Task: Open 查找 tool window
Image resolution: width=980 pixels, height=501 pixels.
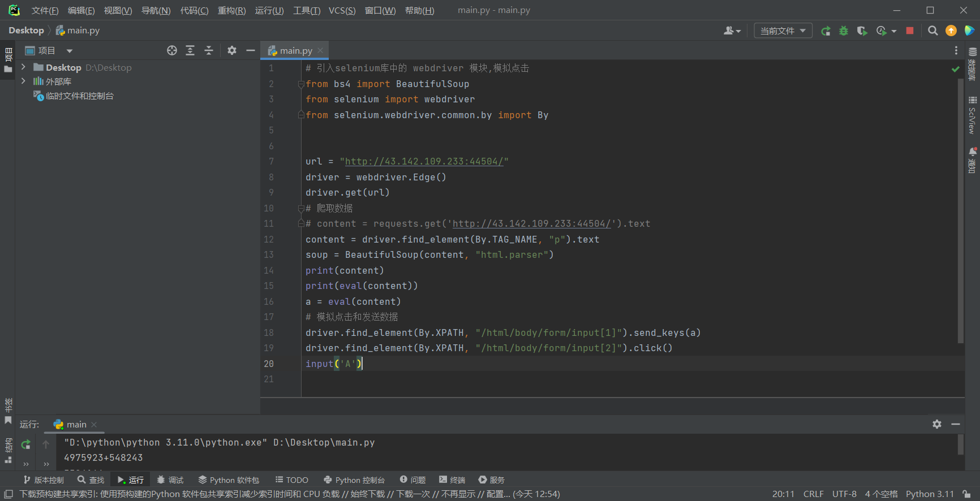Action: 91,480
